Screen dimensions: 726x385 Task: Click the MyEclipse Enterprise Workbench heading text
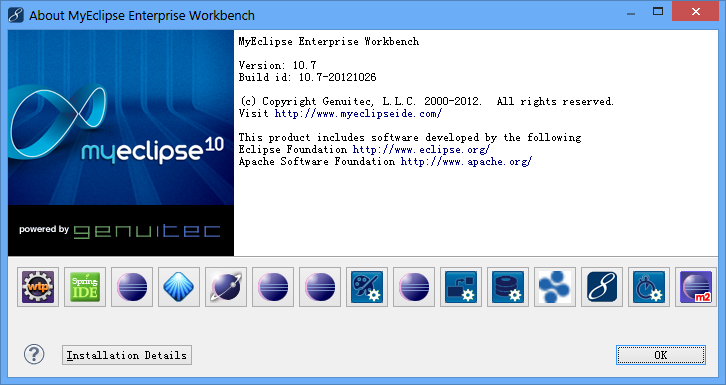pyautogui.click(x=329, y=41)
